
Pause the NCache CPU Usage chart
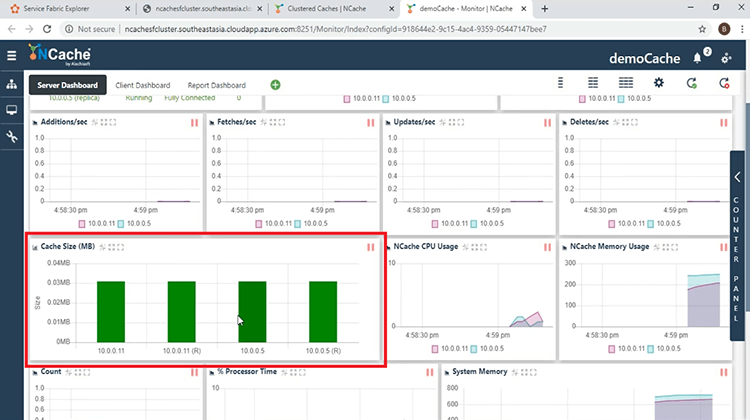tap(547, 247)
